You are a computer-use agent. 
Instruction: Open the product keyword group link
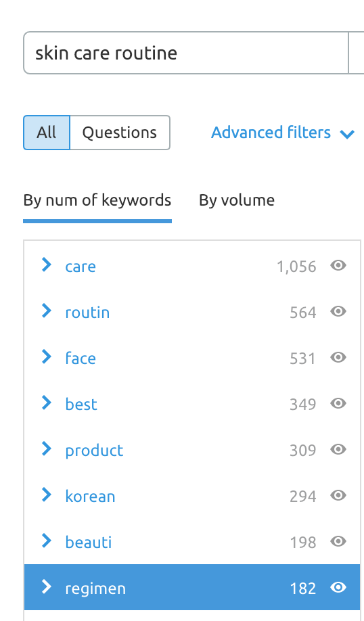94,451
